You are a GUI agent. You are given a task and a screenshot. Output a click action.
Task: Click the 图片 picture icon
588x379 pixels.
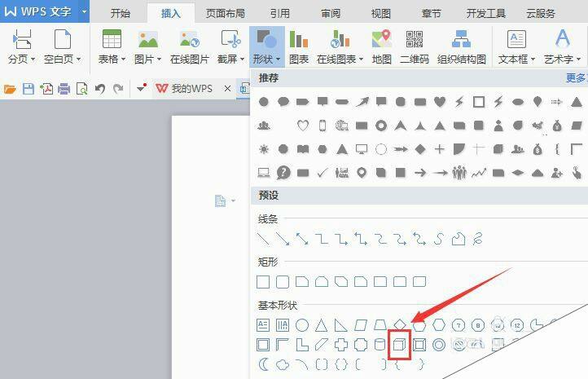tap(148, 39)
